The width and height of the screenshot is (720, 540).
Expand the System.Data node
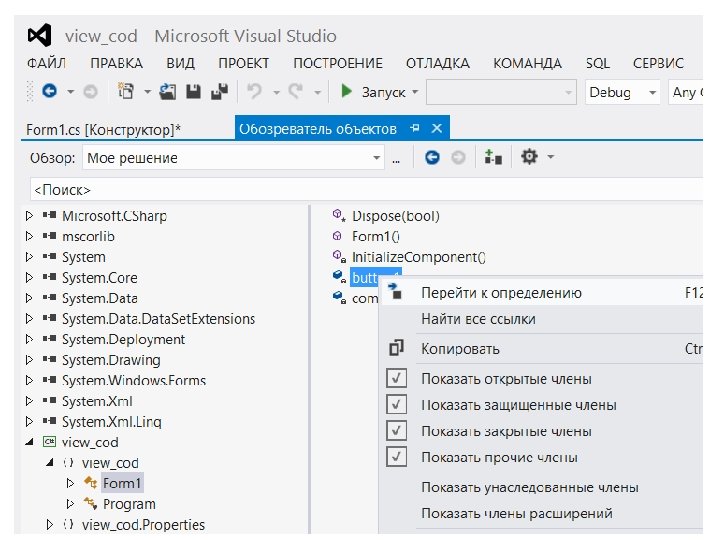[x=29, y=298]
